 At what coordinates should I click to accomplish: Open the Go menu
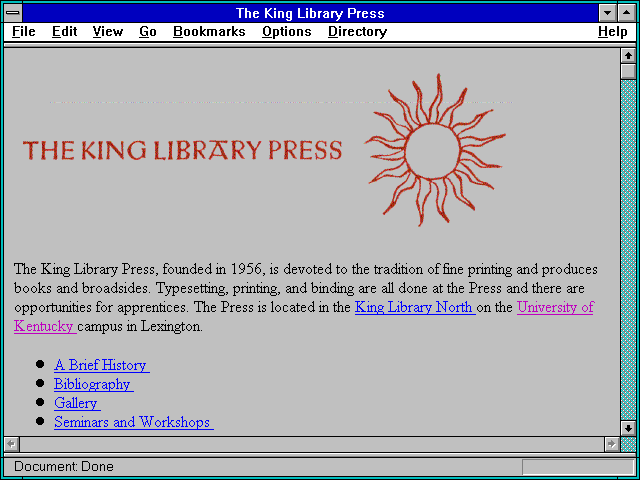point(148,32)
